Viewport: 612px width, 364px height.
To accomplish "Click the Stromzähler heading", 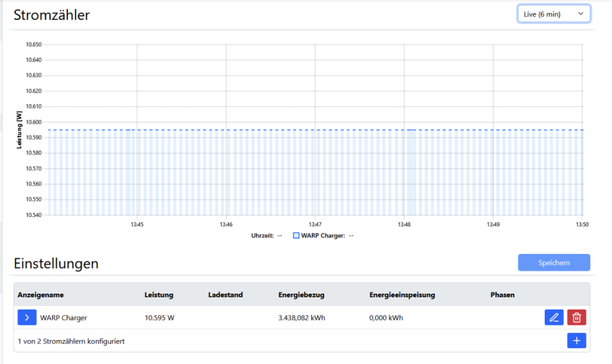I will [51, 15].
